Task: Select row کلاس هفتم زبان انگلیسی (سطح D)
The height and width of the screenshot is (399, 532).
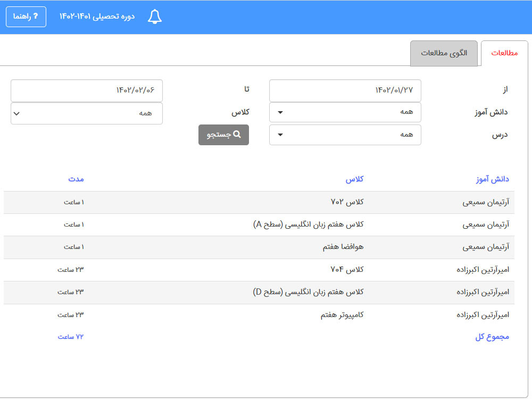Action: coord(259,292)
